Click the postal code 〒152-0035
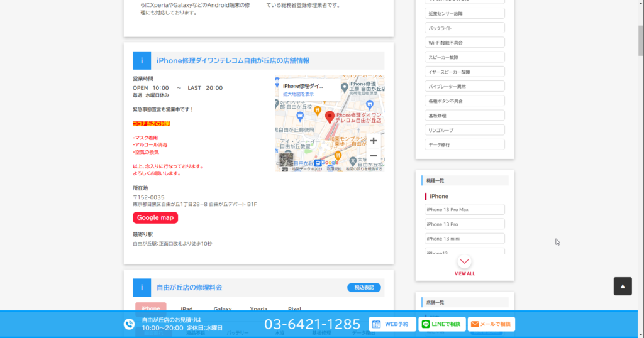Viewport: 644px width, 338px height. (x=148, y=197)
